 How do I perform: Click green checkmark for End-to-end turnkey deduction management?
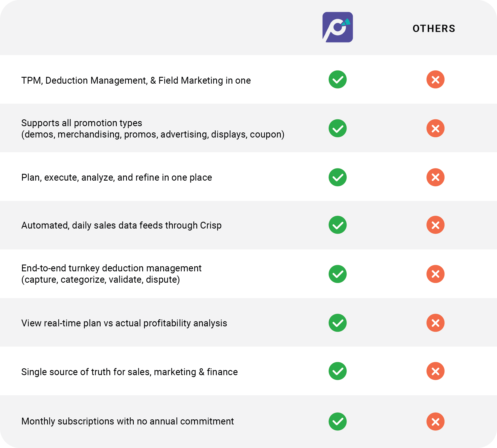(x=337, y=274)
